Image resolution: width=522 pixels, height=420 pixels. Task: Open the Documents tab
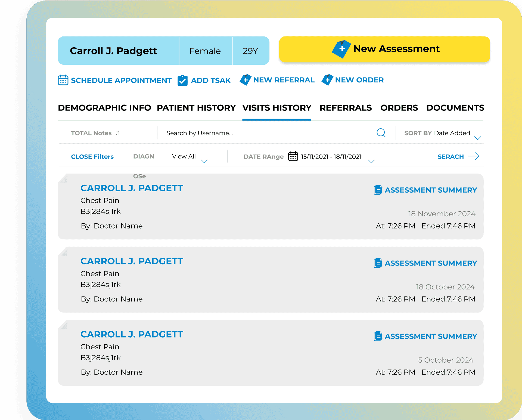tap(455, 108)
